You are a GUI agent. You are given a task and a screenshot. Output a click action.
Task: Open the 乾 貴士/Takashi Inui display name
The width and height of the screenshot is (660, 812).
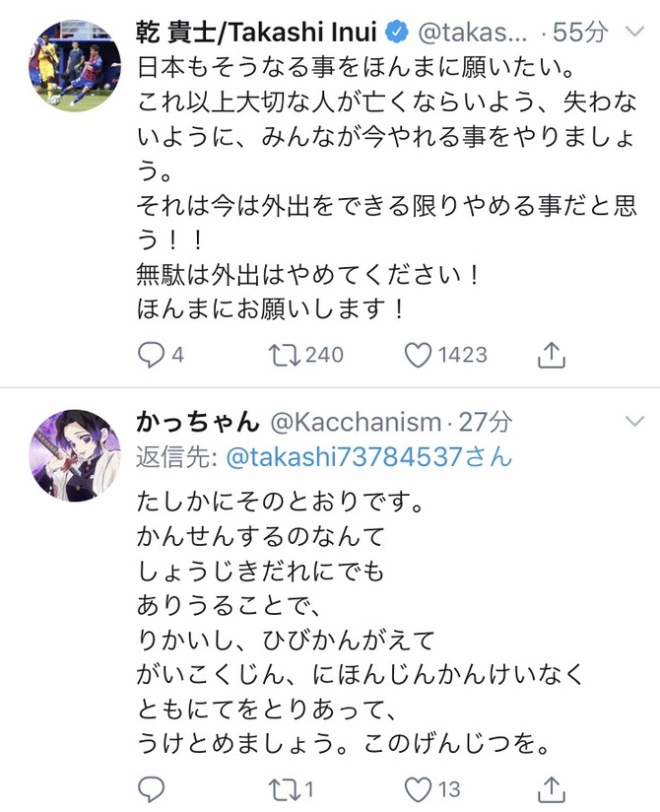click(x=256, y=33)
